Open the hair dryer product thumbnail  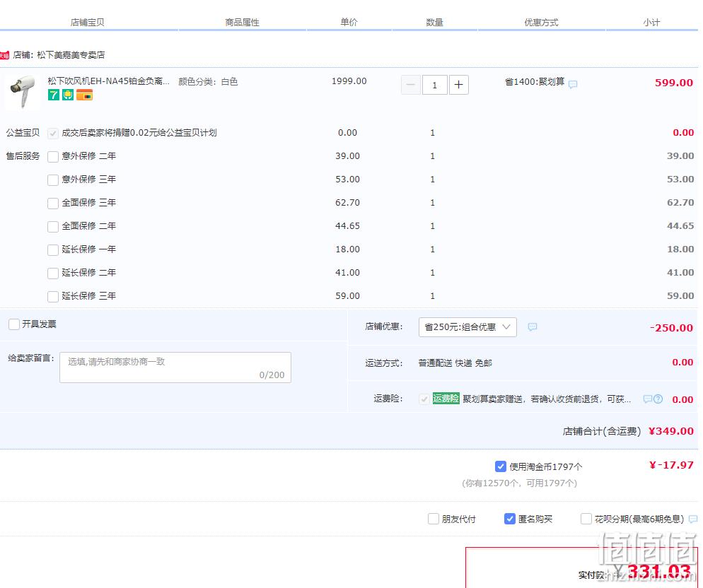(x=22, y=92)
